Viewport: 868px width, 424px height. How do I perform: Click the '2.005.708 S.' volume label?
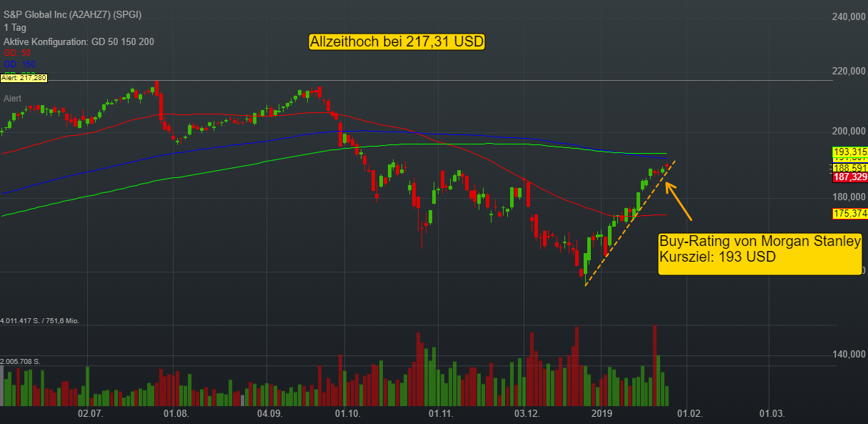tap(21, 361)
